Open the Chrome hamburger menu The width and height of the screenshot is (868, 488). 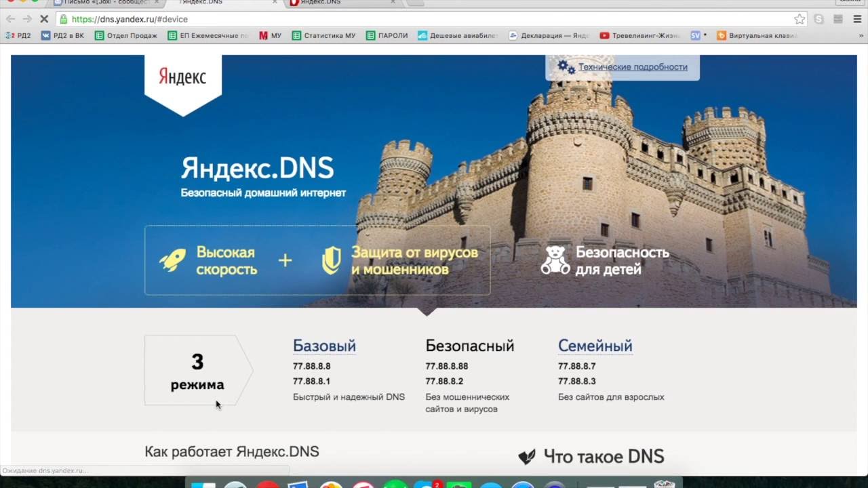857,19
